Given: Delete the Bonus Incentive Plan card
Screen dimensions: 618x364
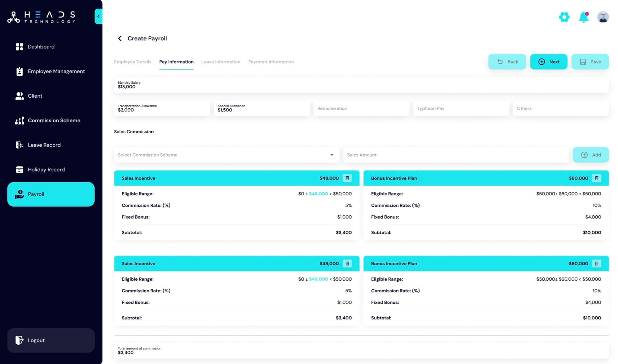Looking at the screenshot, I should click(x=597, y=178).
